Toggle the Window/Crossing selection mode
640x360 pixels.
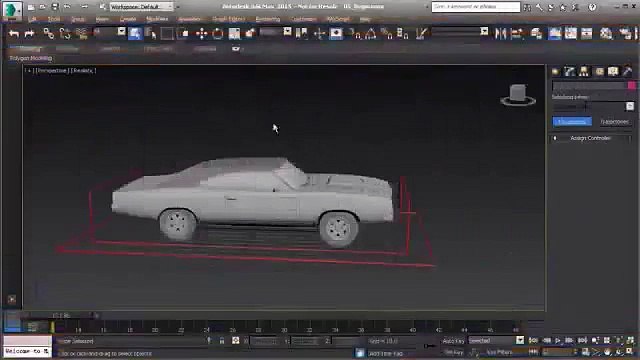[x=183, y=33]
